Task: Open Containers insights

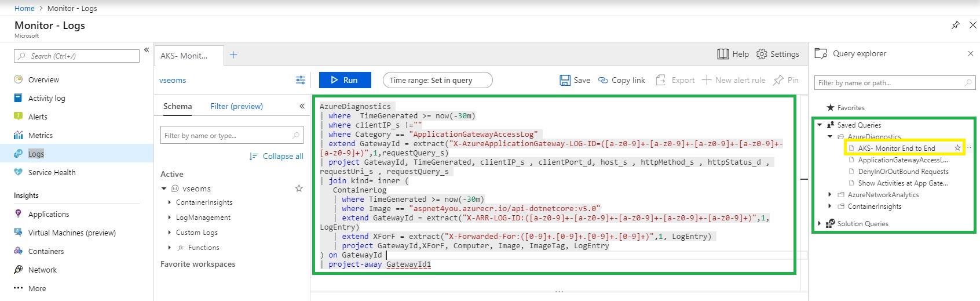Action: (46, 251)
